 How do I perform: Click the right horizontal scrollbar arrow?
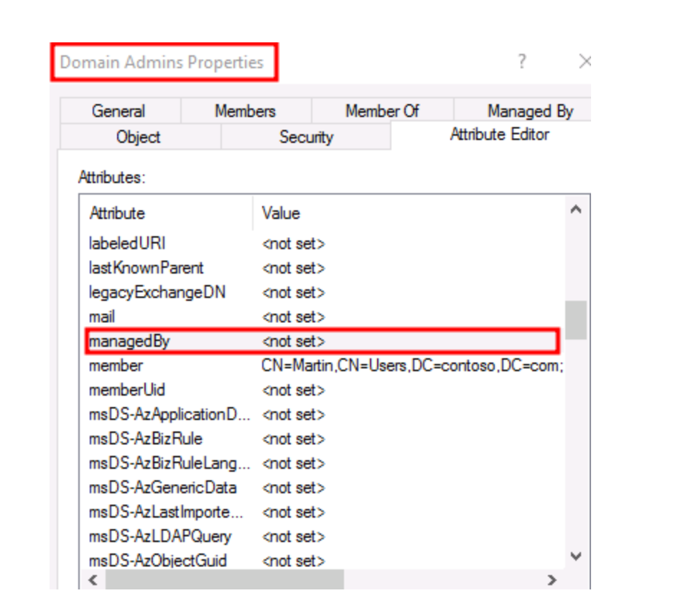[x=552, y=579]
